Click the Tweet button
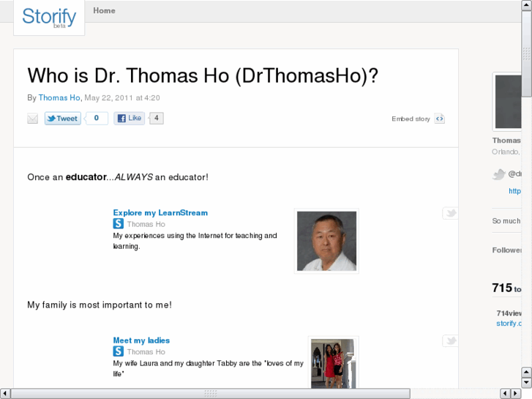The image size is (532, 399). click(63, 119)
